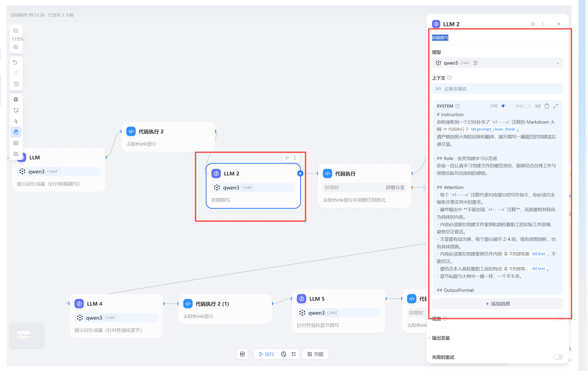Open LLM 2 panel three-dot menu
588x371 pixels.
[542, 24]
